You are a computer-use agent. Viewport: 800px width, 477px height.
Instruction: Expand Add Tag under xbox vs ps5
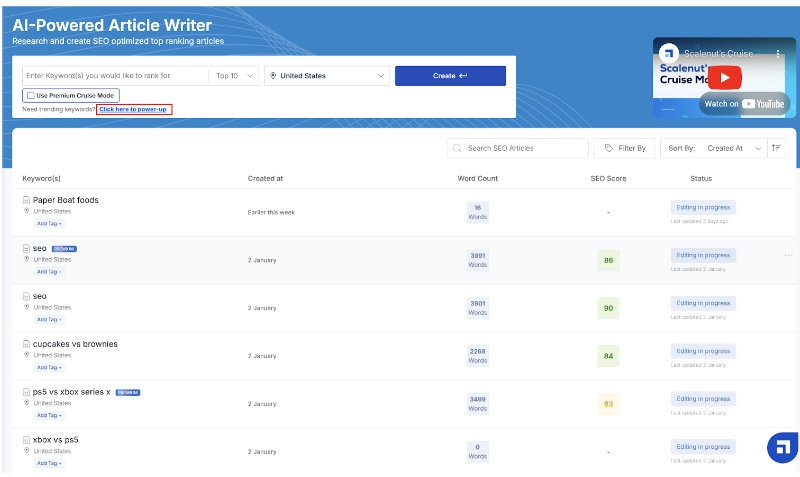(49, 463)
